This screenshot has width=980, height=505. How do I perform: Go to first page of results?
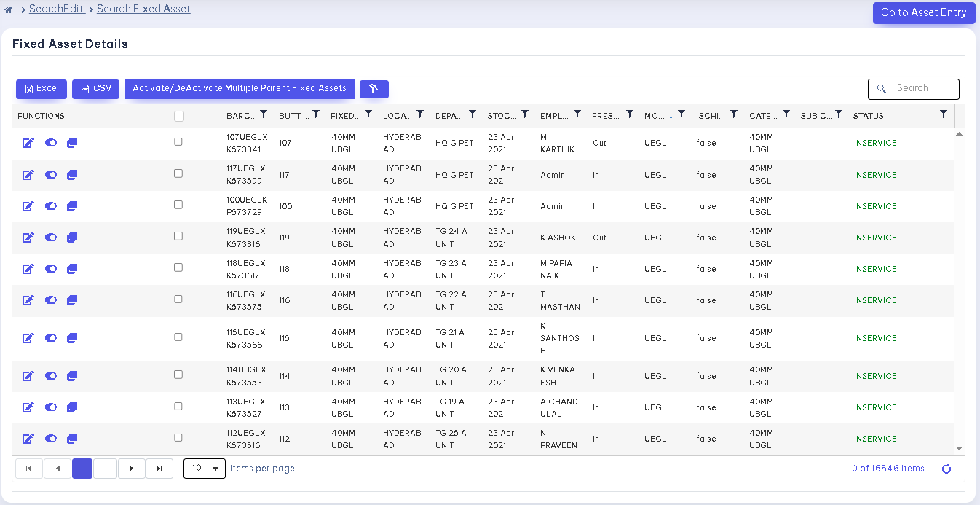pyautogui.click(x=28, y=469)
